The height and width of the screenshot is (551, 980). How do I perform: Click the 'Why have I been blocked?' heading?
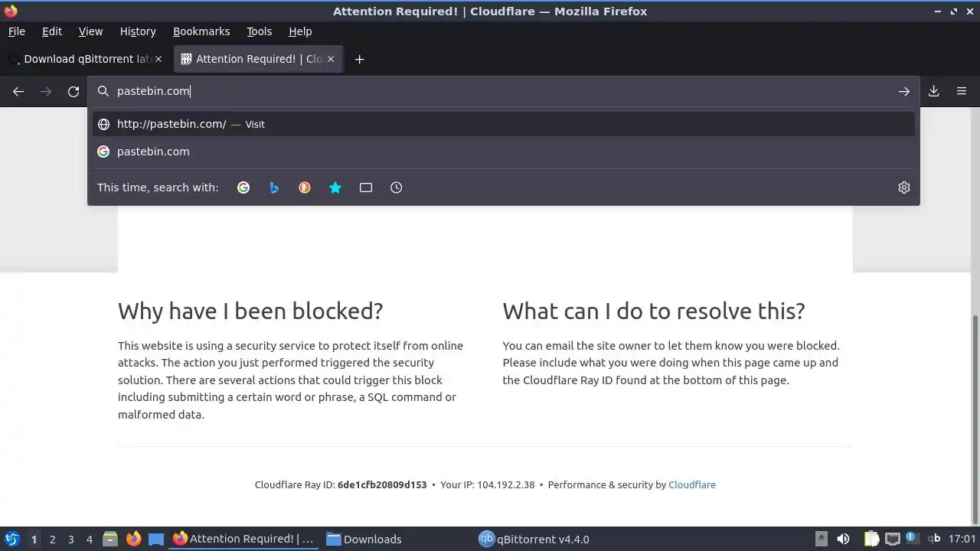tap(250, 311)
